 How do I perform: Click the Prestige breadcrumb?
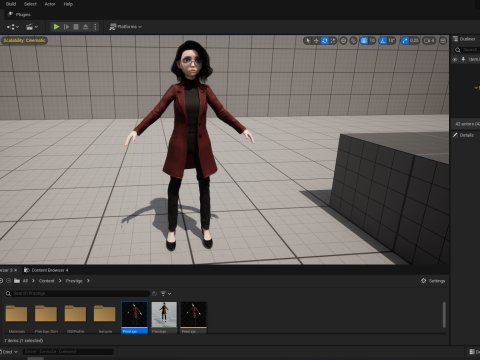point(74,281)
